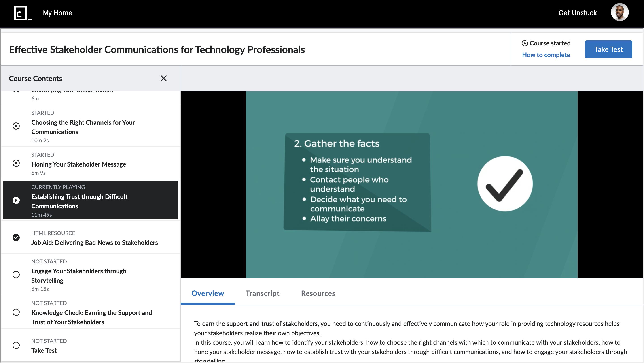Open the How to complete link
The image size is (644, 363).
point(546,55)
